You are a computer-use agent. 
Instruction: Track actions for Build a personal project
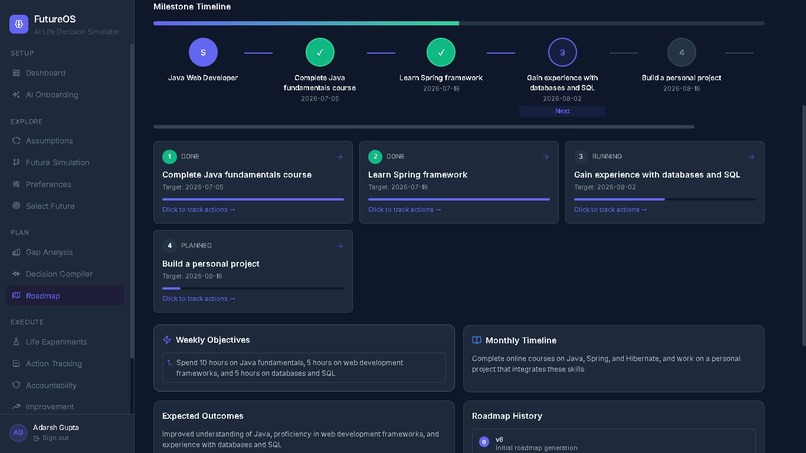pos(198,298)
